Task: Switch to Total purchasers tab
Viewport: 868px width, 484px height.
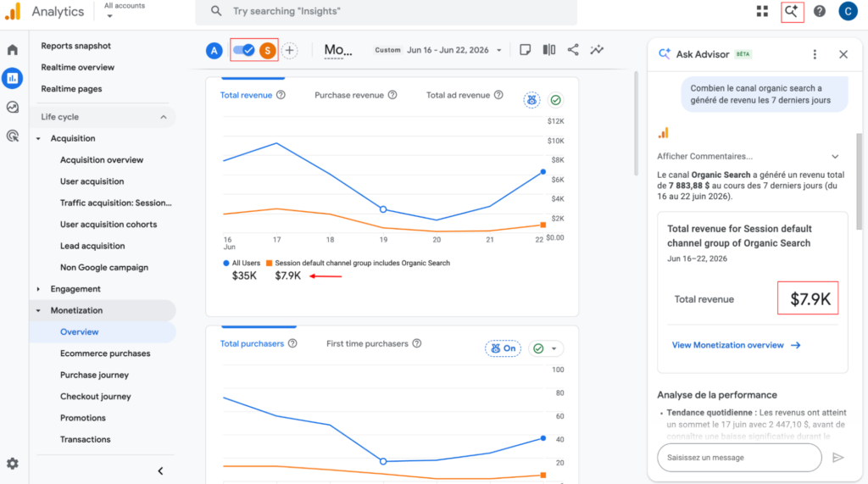Action: point(252,343)
